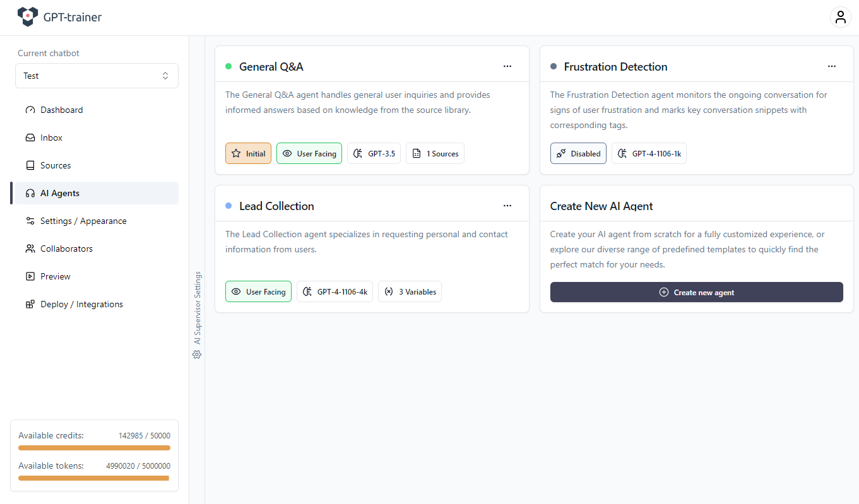Image resolution: width=859 pixels, height=504 pixels.
Task: Click the Sources book icon
Action: (30, 165)
